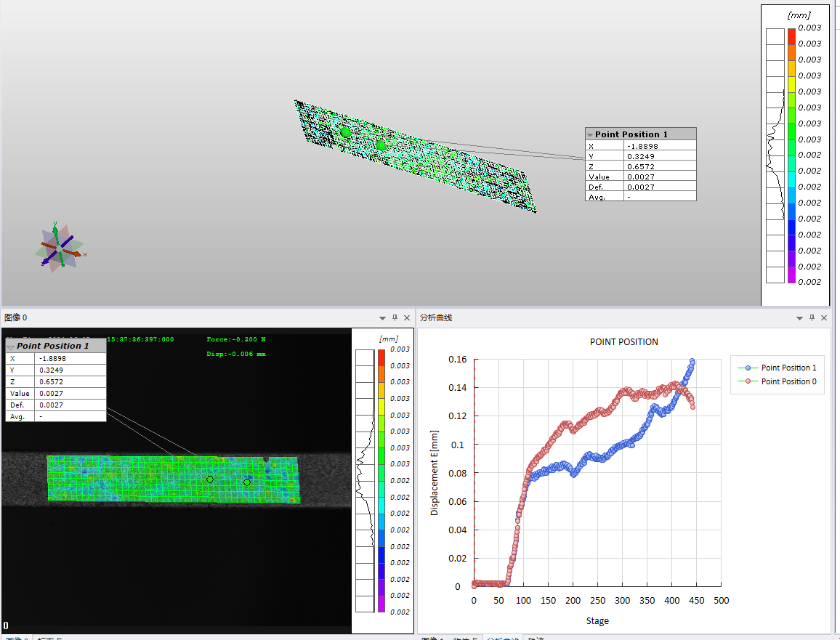Select right circle marker on specimen image
Viewport: 840px width, 640px height.
tap(247, 482)
